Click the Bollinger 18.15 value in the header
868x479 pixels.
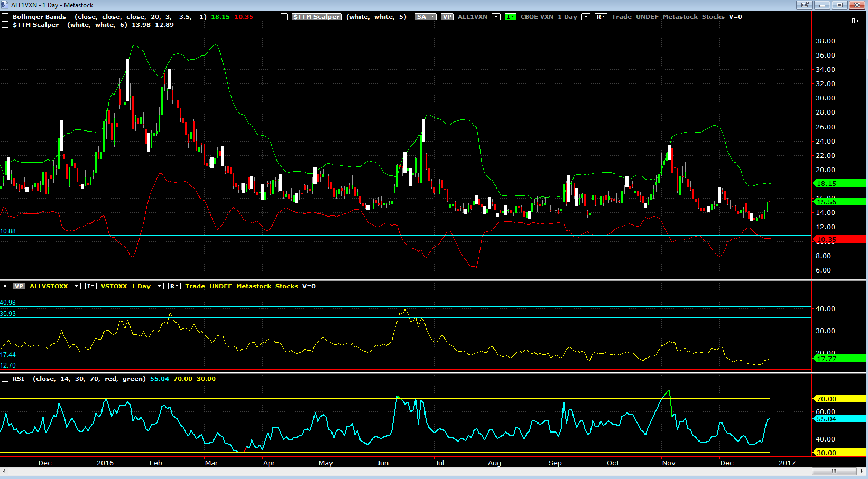click(220, 17)
